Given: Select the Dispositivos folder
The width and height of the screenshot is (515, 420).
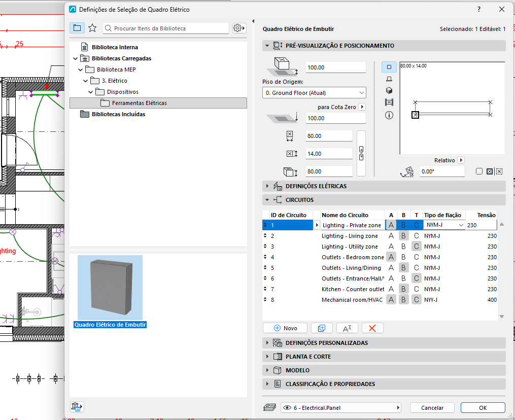Looking at the screenshot, I should point(122,92).
